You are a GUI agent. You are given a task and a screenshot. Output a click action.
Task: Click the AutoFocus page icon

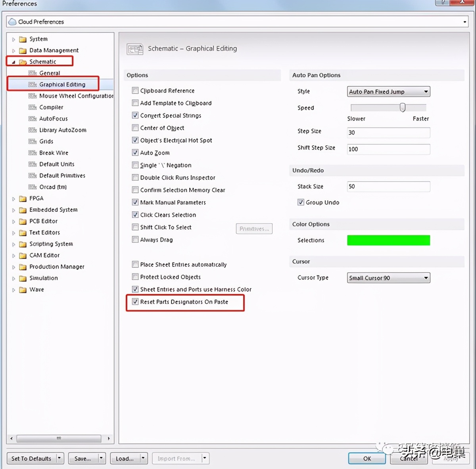coord(33,119)
